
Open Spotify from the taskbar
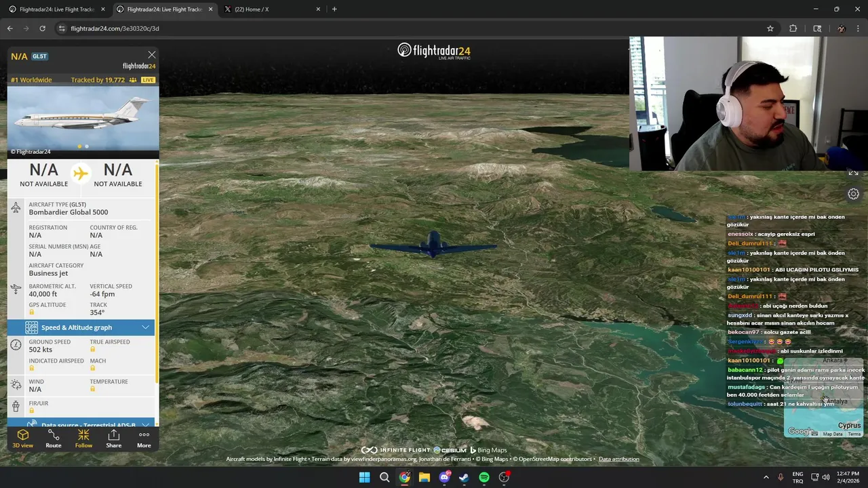pyautogui.click(x=484, y=477)
